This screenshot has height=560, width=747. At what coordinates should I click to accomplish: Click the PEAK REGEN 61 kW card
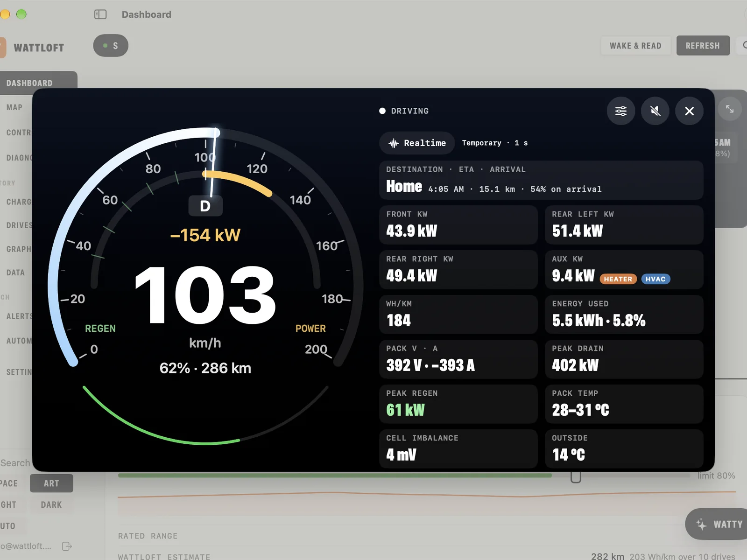(x=458, y=404)
